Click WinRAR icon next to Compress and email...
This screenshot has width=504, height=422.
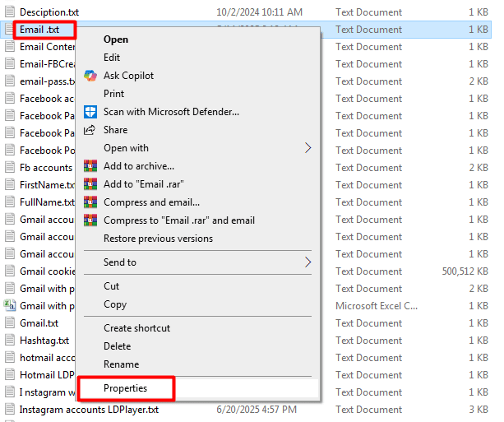click(90, 202)
